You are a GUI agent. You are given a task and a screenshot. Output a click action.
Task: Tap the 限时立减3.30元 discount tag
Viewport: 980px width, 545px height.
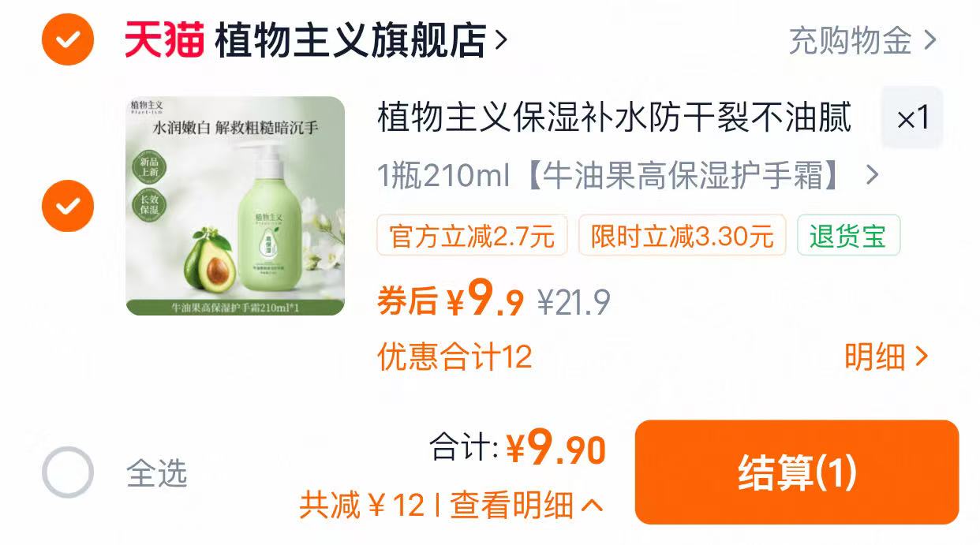683,236
